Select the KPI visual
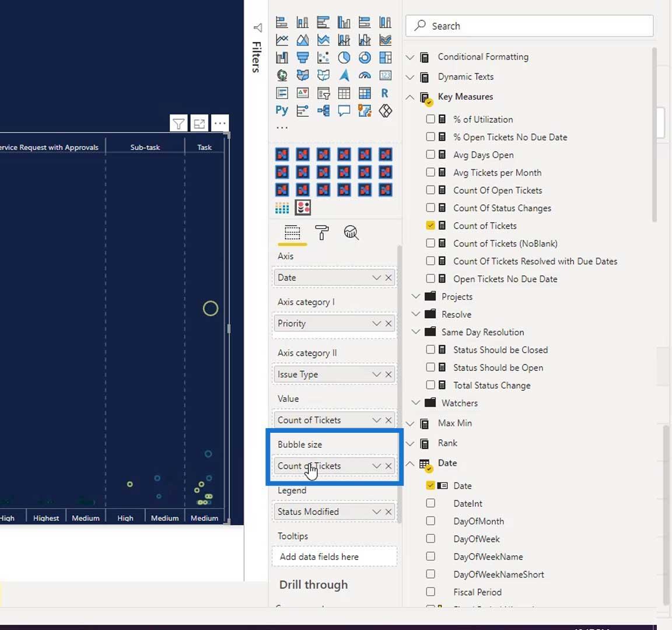Screen dimensions: 672x630 (x=303, y=93)
